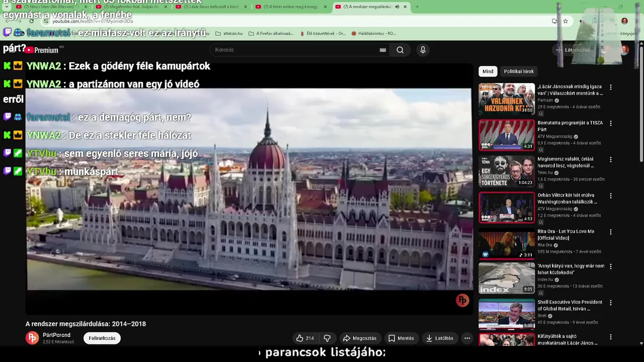
Task: Open options menu for 'Bemutatta programját a TISZA'
Action: 611,123
